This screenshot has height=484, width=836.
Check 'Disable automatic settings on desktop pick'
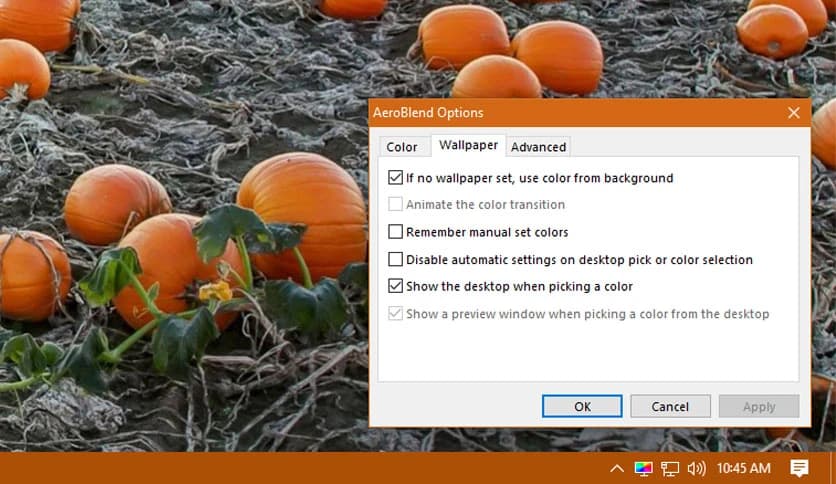point(395,260)
